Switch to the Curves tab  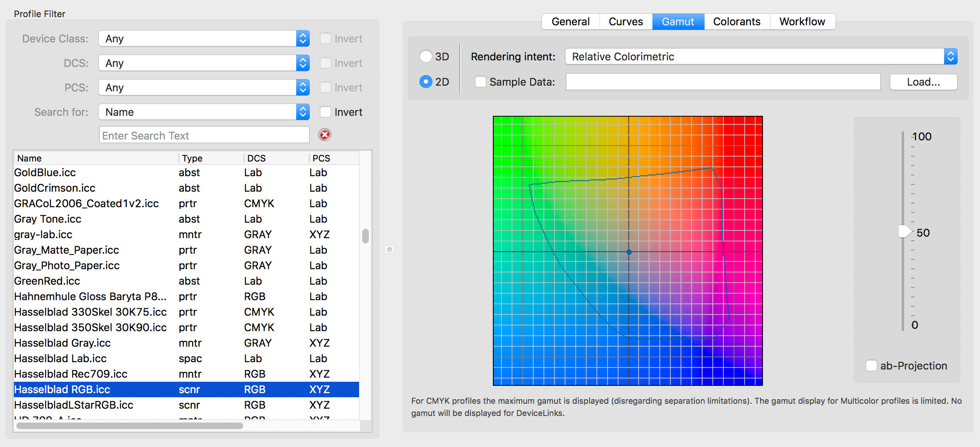pyautogui.click(x=625, y=22)
